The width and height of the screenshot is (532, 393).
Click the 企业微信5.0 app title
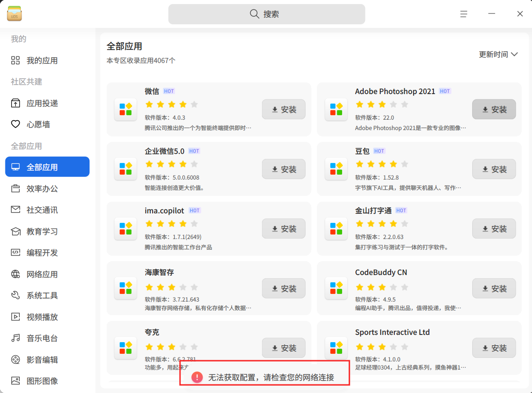(165, 151)
